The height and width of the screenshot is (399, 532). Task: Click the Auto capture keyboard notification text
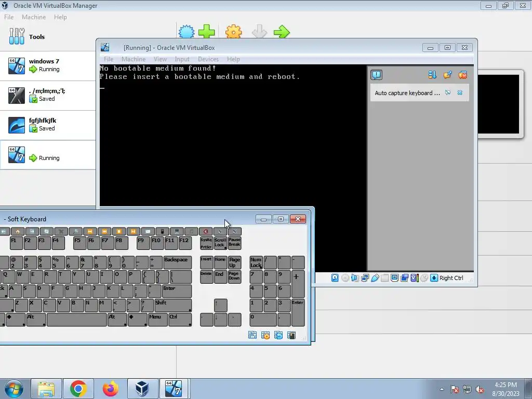point(407,93)
